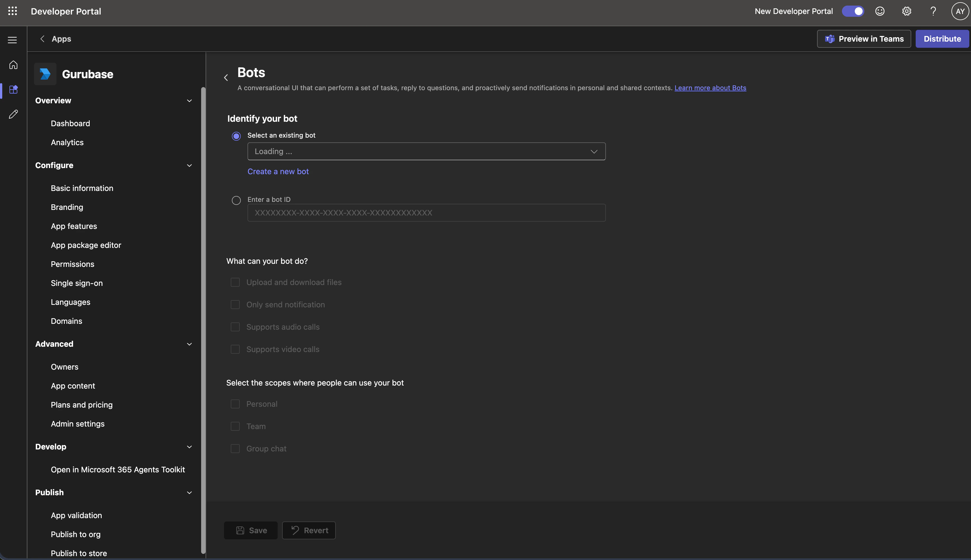Image resolution: width=971 pixels, height=560 pixels.
Task: Open Domains page
Action: 66,321
